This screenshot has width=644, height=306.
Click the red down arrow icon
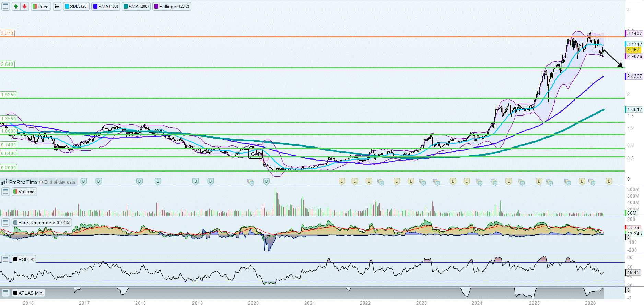(x=24, y=7)
